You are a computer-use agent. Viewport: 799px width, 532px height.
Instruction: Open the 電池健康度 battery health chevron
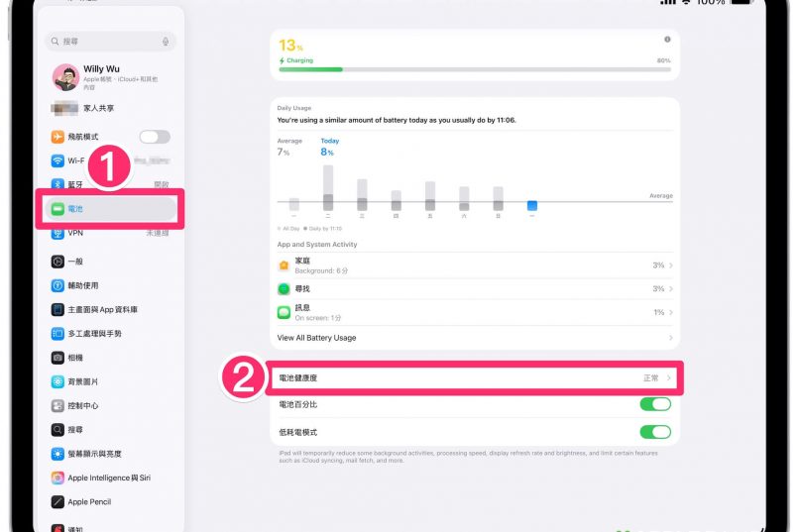pyautogui.click(x=670, y=378)
